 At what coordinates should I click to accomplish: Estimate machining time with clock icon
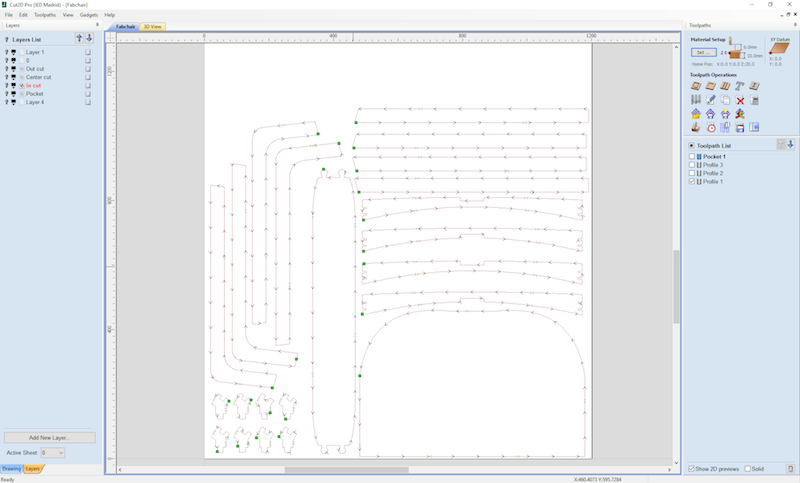[710, 128]
